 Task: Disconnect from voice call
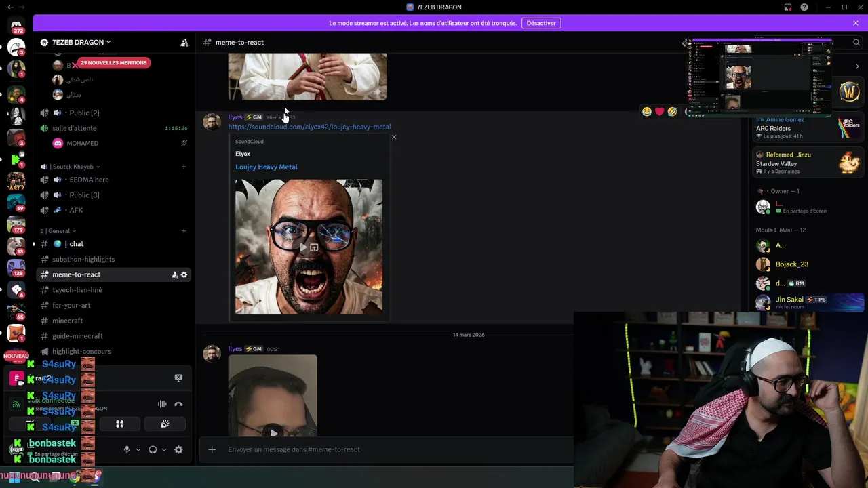pyautogui.click(x=178, y=404)
